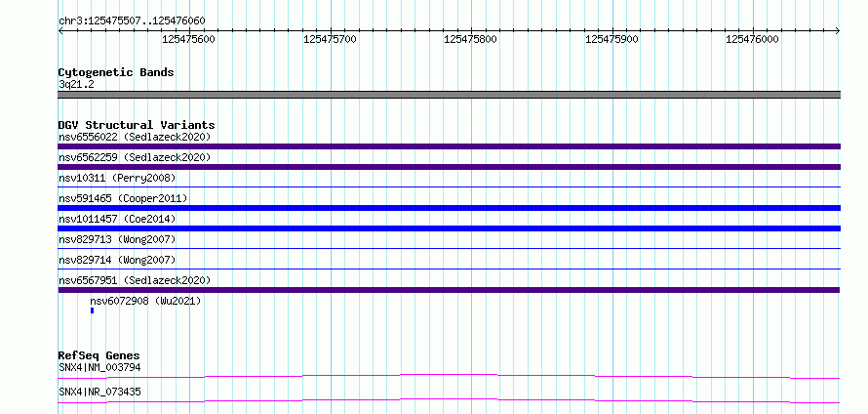Click the RefSeq Genes track title
Screen dimensions: 868x414
tap(99, 355)
